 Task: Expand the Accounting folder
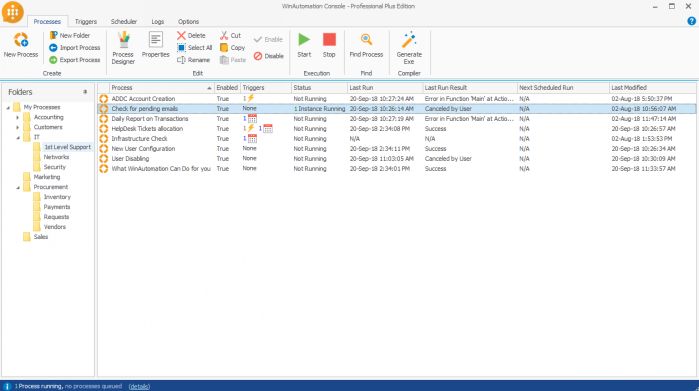click(x=18, y=117)
